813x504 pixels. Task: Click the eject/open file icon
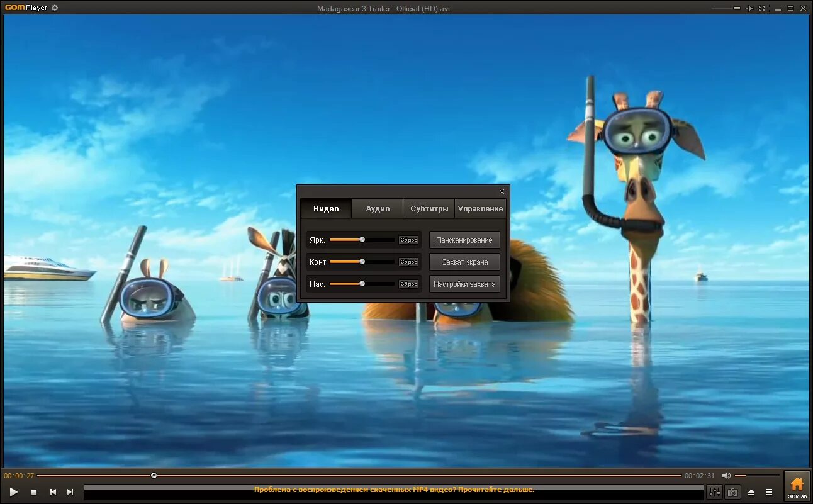coord(751,492)
